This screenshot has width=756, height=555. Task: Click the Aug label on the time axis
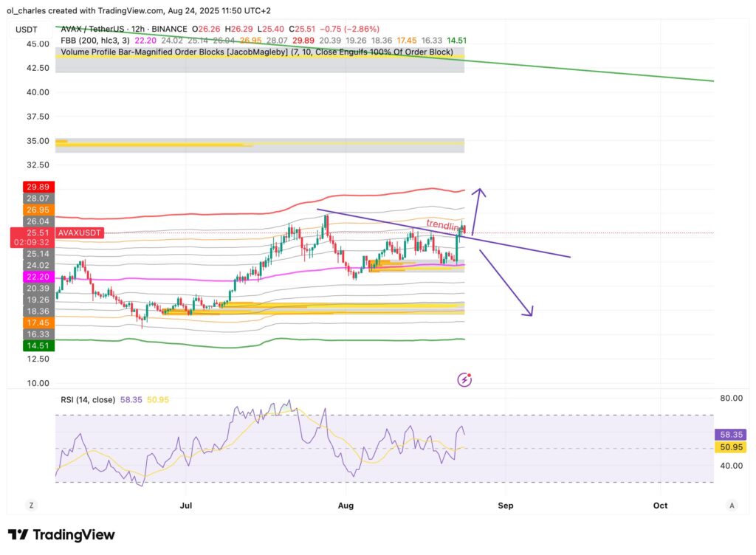(x=345, y=506)
